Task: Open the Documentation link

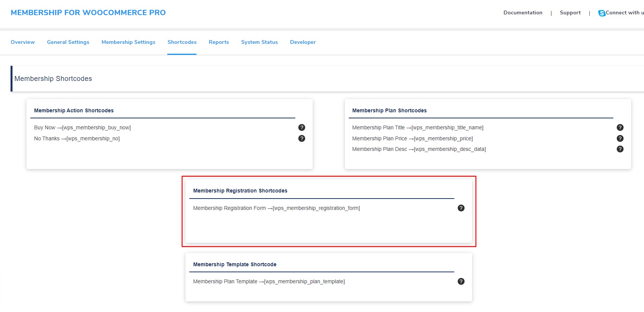Action: tap(523, 12)
